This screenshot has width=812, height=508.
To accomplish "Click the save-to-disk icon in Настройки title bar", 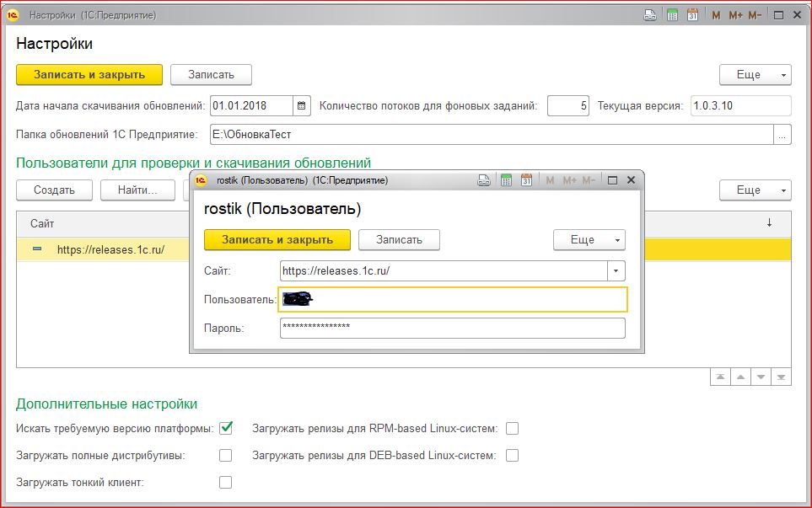I will coord(650,15).
